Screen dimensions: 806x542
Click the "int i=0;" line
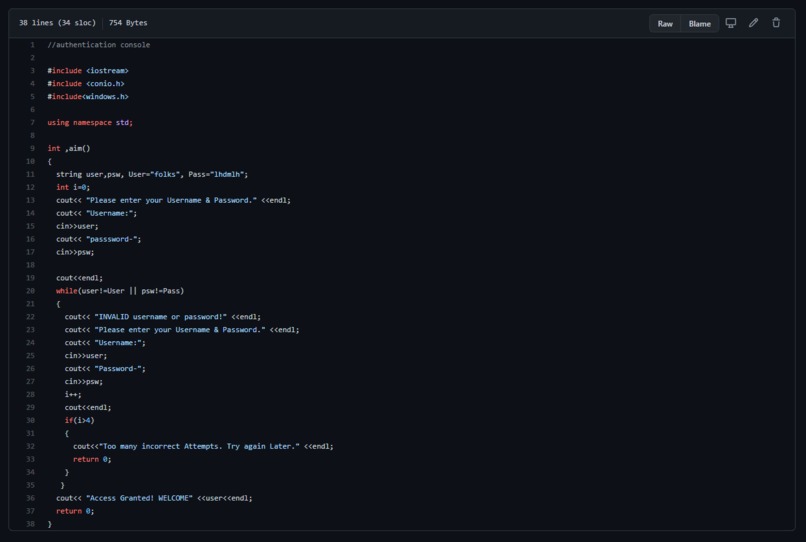click(x=73, y=187)
